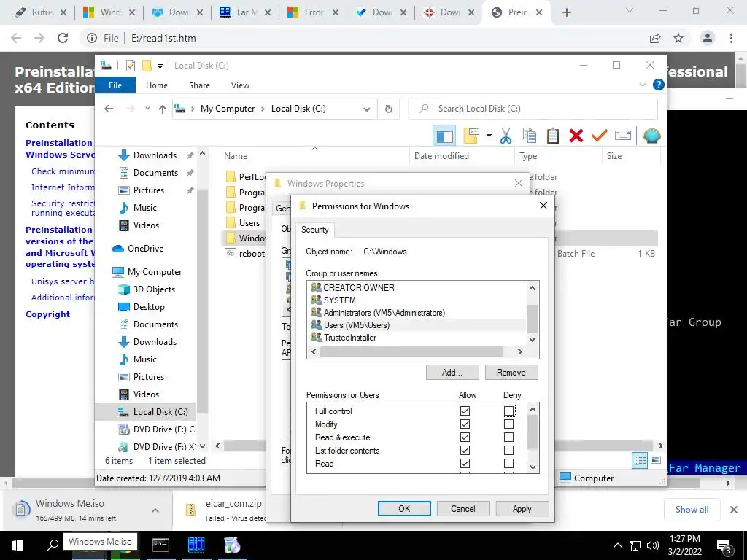Click the Search Local Disk (C:) field
Viewport: 747px width, 560px height.
533,109
